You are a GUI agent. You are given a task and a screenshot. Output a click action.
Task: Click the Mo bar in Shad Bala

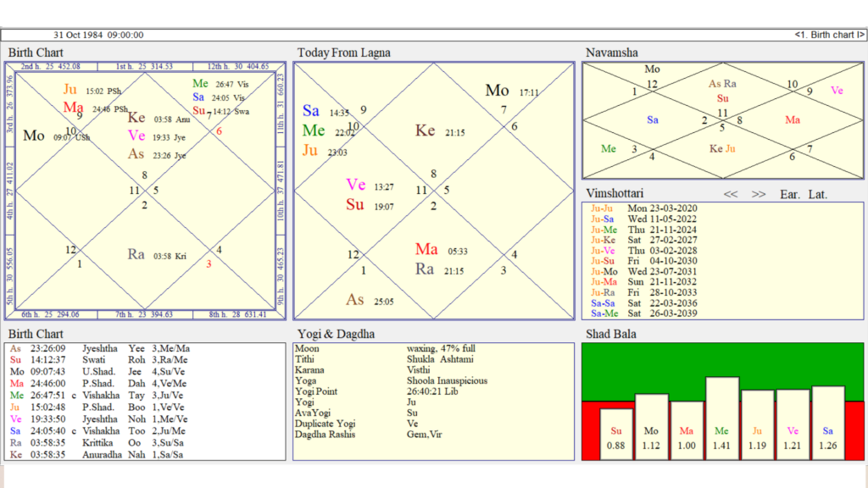(x=652, y=427)
